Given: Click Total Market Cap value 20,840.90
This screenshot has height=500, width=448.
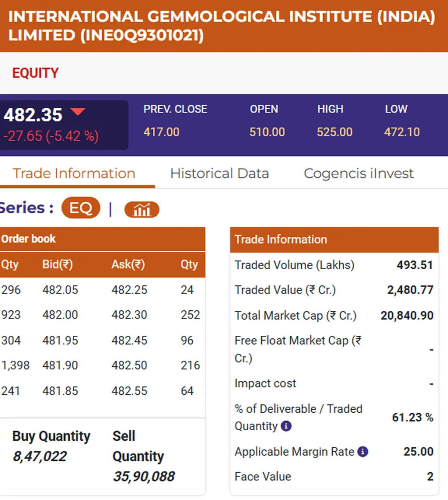Looking at the screenshot, I should [x=407, y=316].
